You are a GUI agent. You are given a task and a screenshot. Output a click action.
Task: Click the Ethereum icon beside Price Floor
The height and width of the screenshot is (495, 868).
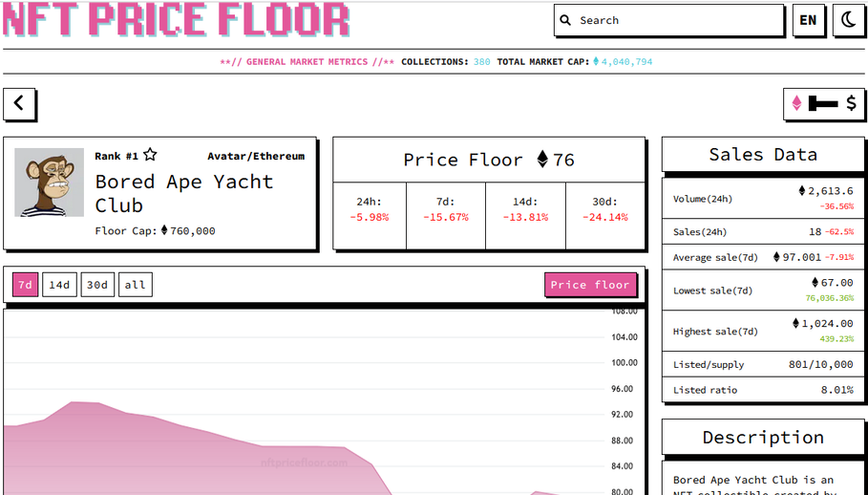[542, 160]
